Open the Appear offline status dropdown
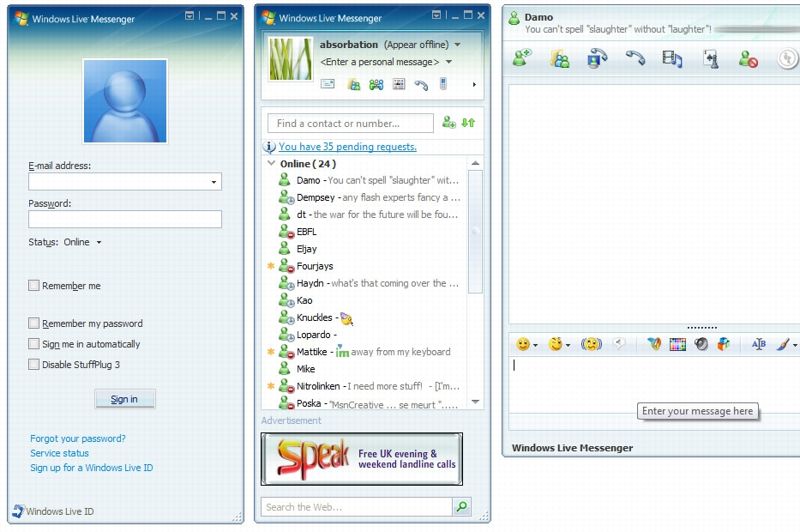Screen dimensions: 800x532 click(x=458, y=44)
